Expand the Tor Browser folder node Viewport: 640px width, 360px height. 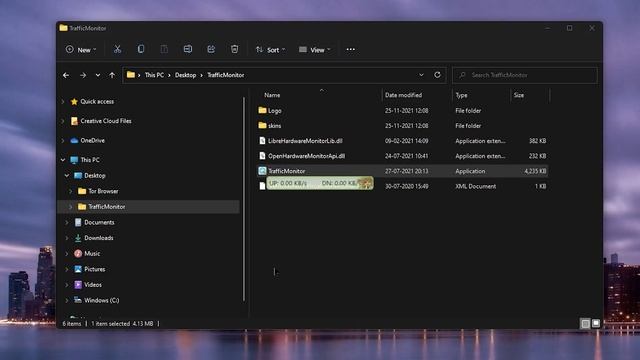coord(71,191)
